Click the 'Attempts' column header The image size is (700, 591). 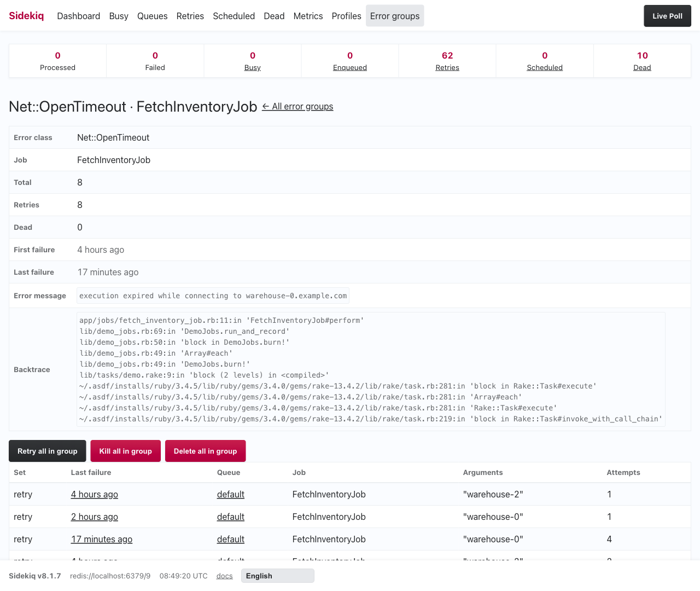click(x=623, y=472)
